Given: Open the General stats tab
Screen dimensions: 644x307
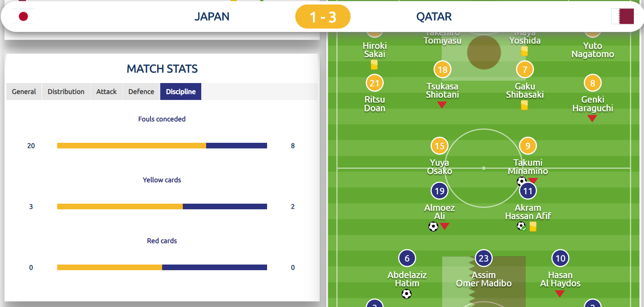Looking at the screenshot, I should 24,92.
